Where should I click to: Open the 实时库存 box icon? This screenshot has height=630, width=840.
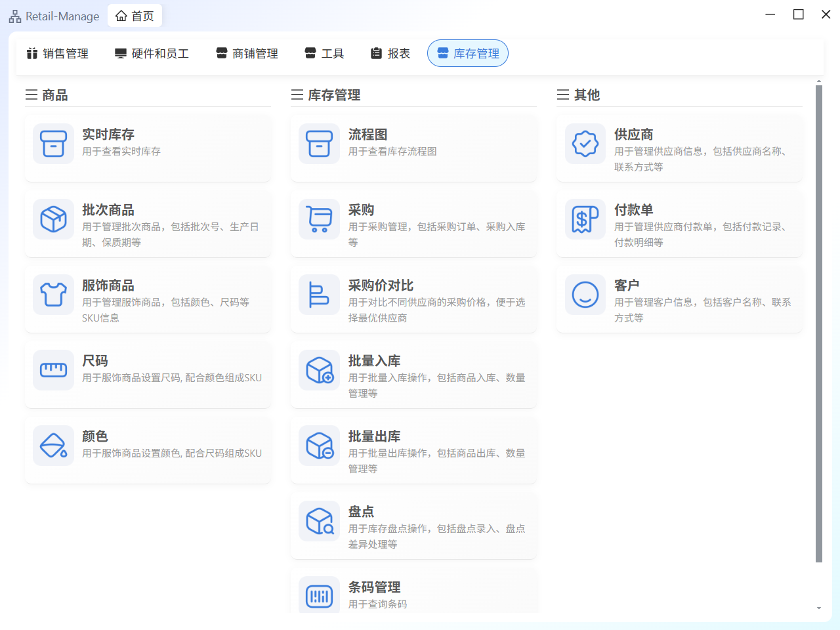[x=53, y=144]
